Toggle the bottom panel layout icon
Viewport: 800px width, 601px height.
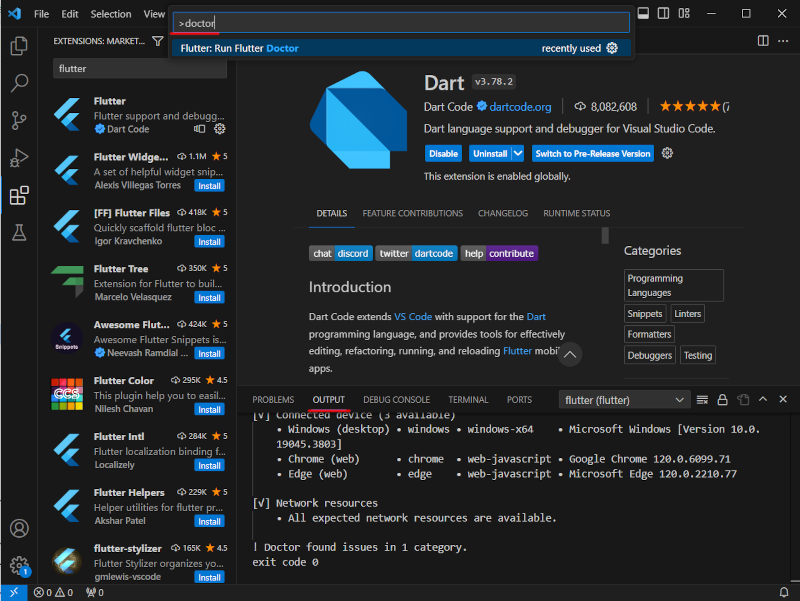[643, 13]
